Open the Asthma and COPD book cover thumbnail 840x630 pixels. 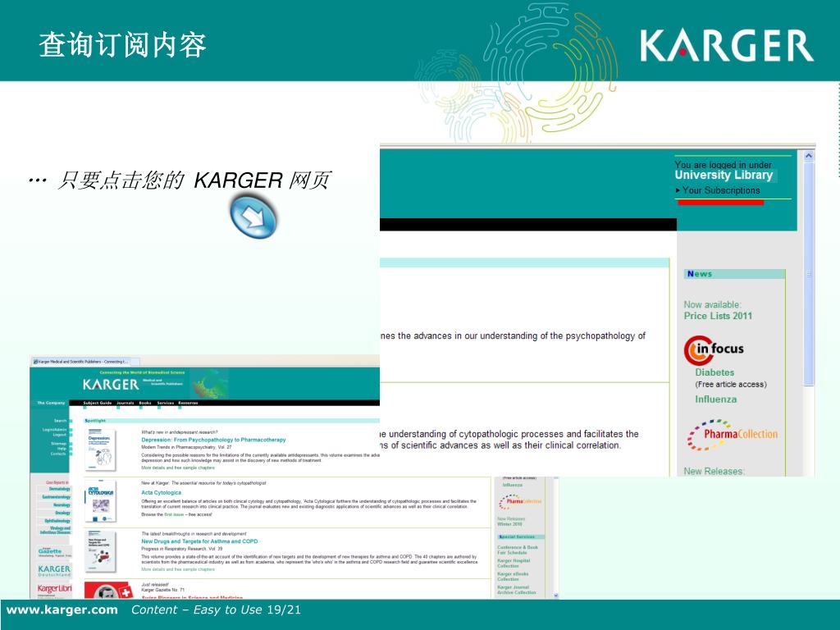pos(100,551)
